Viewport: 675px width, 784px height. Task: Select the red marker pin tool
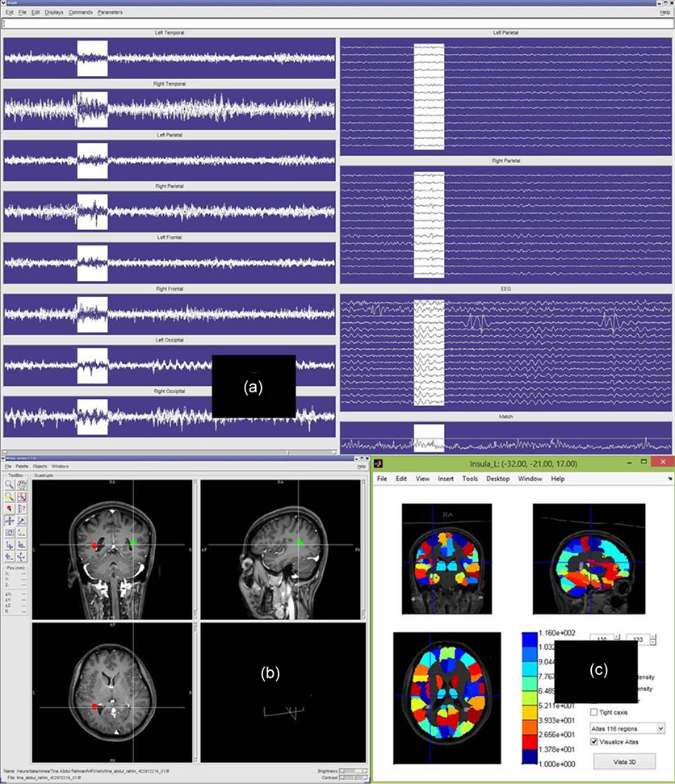click(x=8, y=508)
